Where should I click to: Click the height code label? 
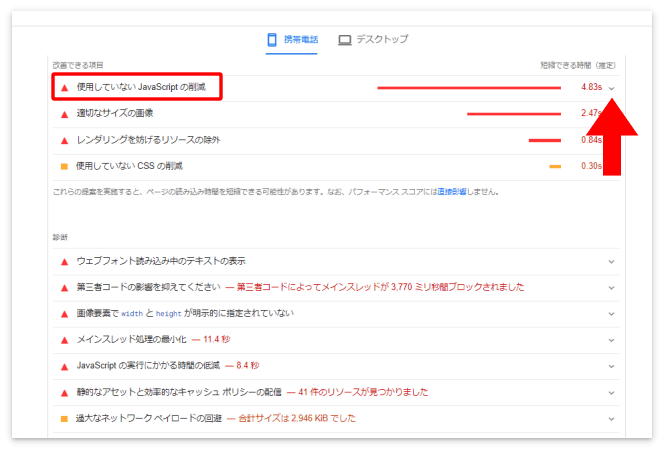tap(169, 314)
